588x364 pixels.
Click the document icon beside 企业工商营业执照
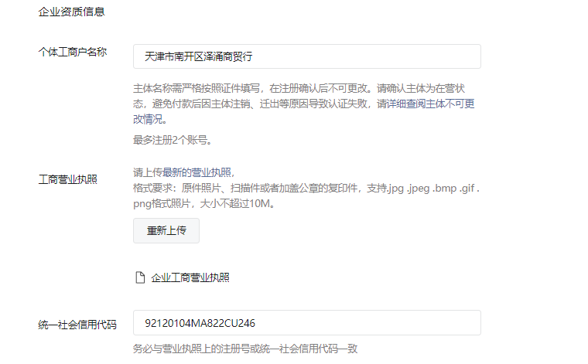point(140,278)
